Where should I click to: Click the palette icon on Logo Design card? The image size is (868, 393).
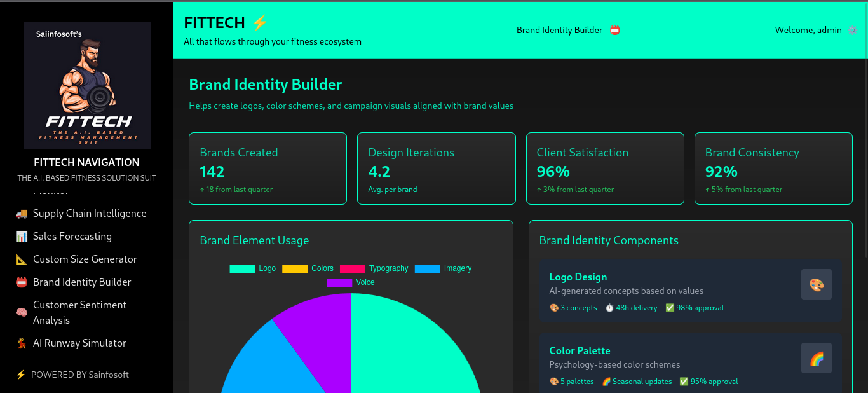click(816, 285)
